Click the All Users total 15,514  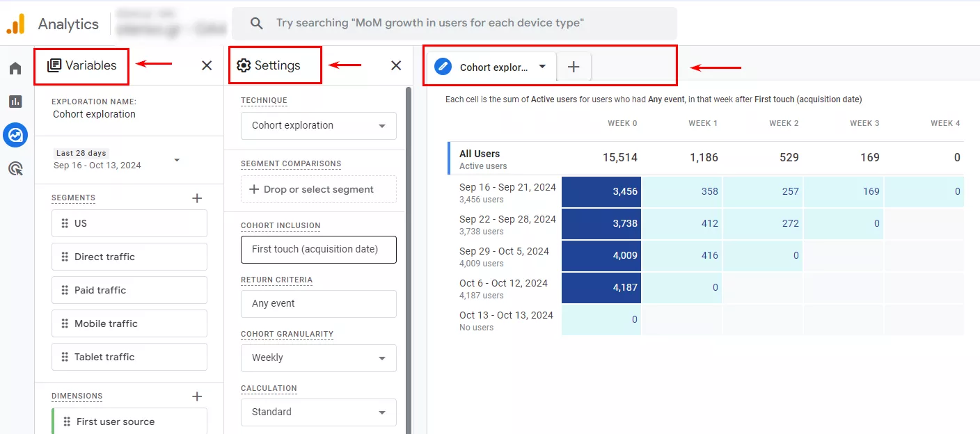click(620, 158)
